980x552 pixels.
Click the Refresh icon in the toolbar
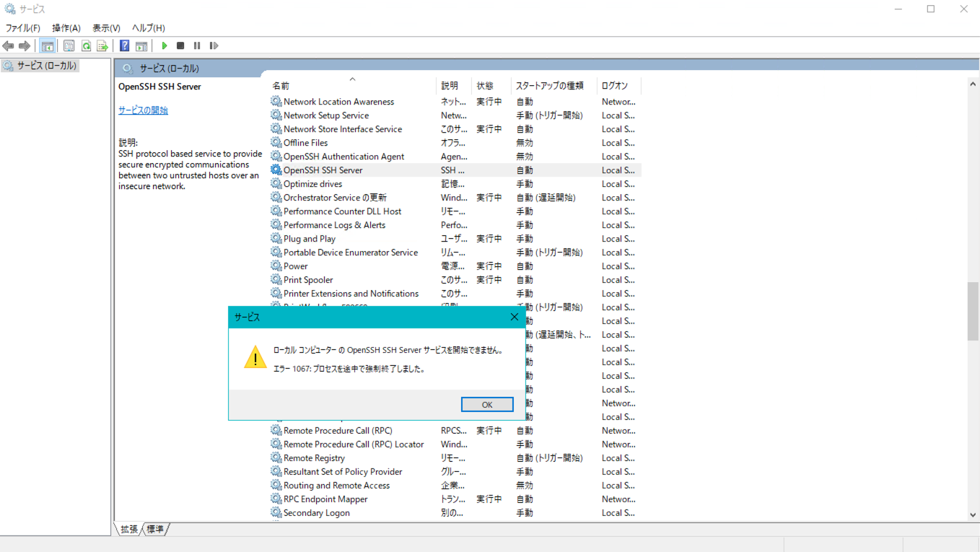point(86,45)
